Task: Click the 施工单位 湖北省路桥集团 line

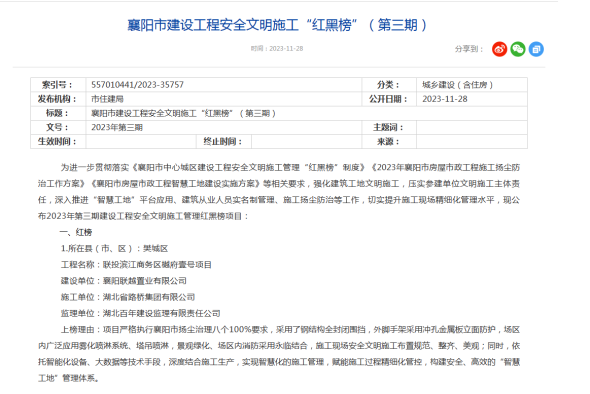Action: click(x=128, y=297)
